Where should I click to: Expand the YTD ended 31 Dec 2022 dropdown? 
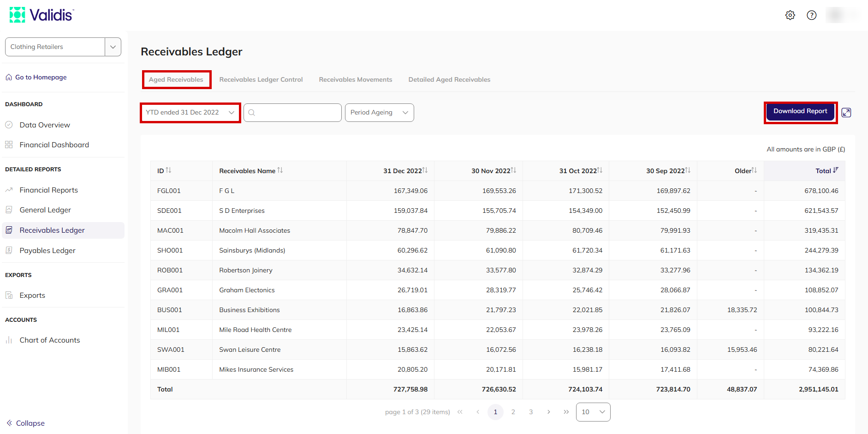tap(190, 113)
